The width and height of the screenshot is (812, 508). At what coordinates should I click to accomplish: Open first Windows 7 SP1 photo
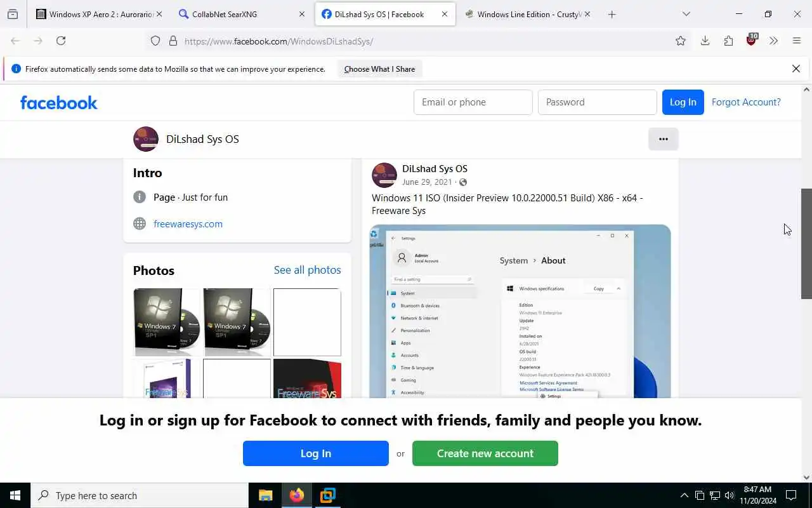pyautogui.click(x=167, y=322)
